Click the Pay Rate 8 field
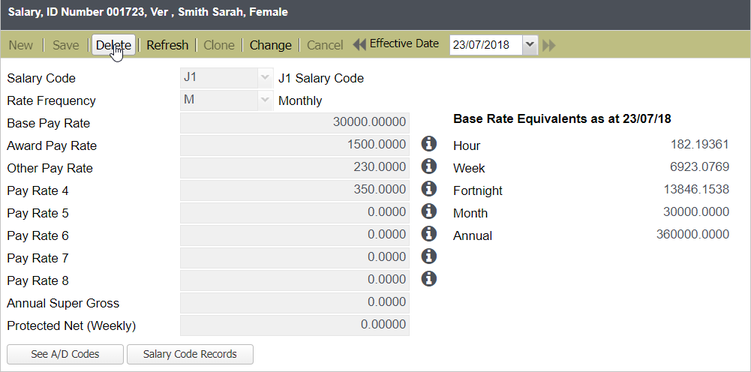 point(295,280)
